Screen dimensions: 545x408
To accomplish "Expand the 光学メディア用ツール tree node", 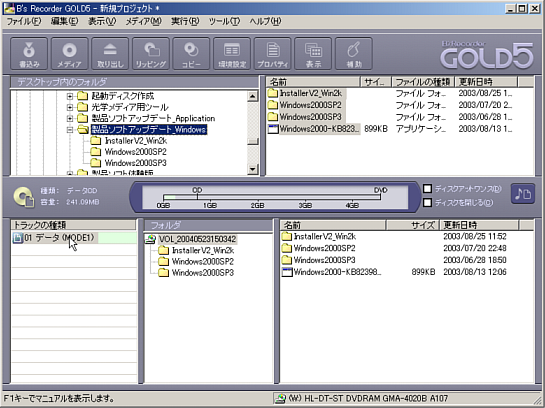I will tap(70, 107).
